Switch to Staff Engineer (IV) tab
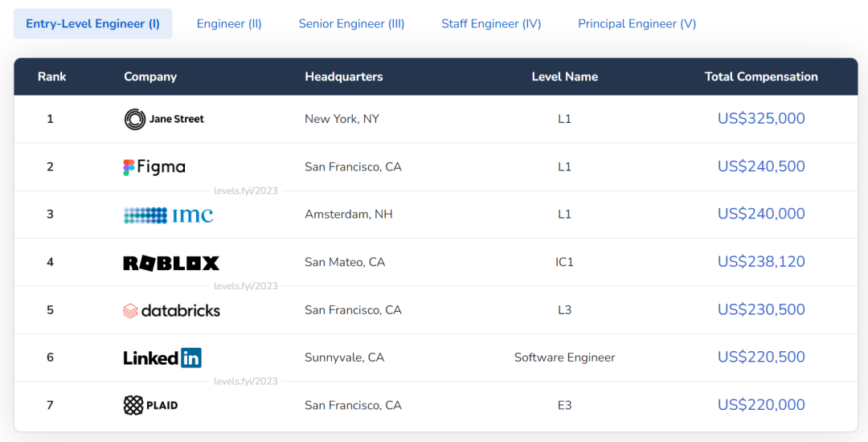Image resolution: width=868 pixels, height=442 pixels. pos(491,24)
